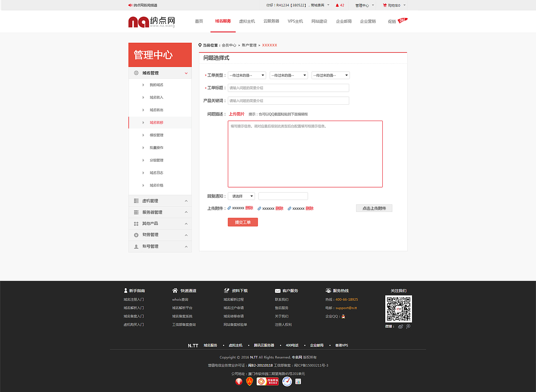Click the red round certification badge in footer
This screenshot has width=536, height=392.
pyautogui.click(x=239, y=382)
